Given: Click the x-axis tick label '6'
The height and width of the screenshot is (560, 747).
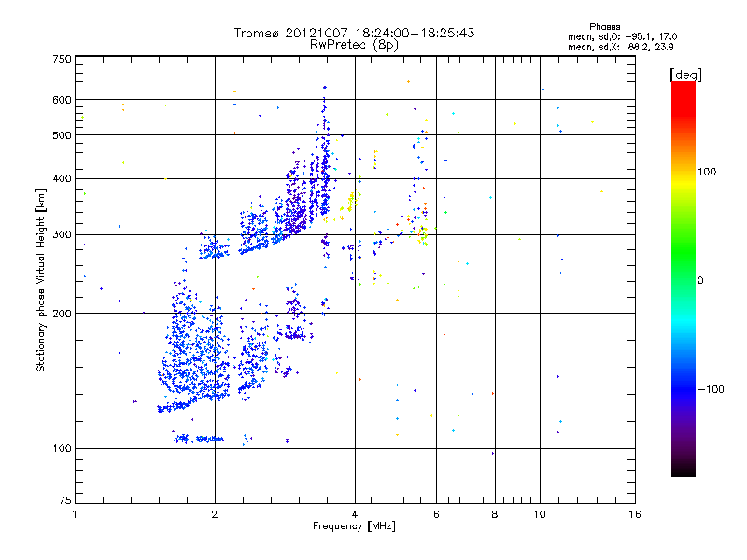Looking at the screenshot, I should point(436,514).
